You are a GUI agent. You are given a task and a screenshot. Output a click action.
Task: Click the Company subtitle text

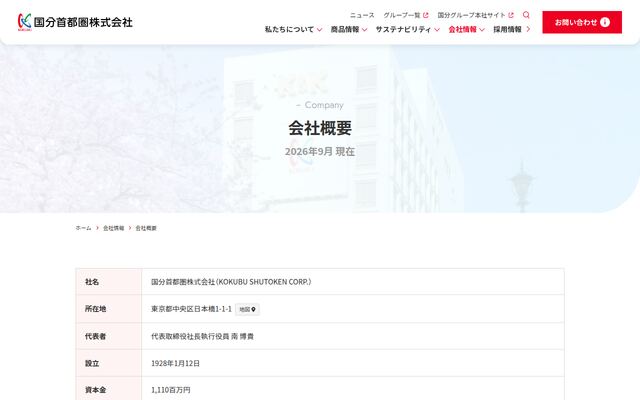324,105
